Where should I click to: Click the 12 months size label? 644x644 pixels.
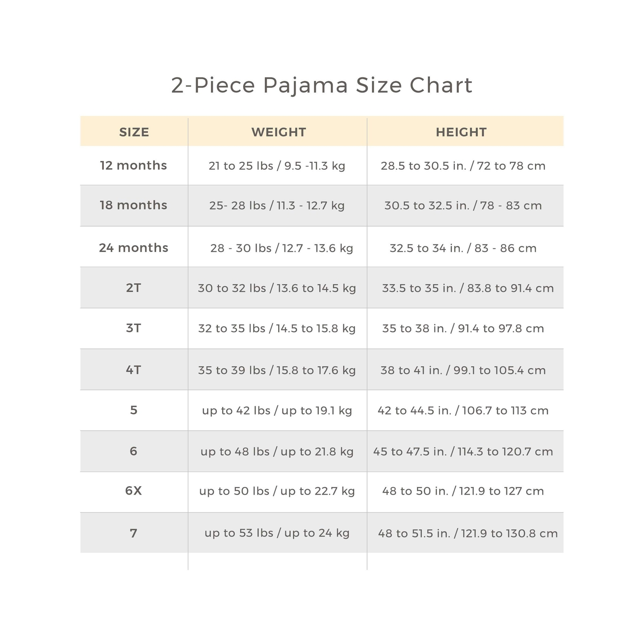[x=133, y=165]
